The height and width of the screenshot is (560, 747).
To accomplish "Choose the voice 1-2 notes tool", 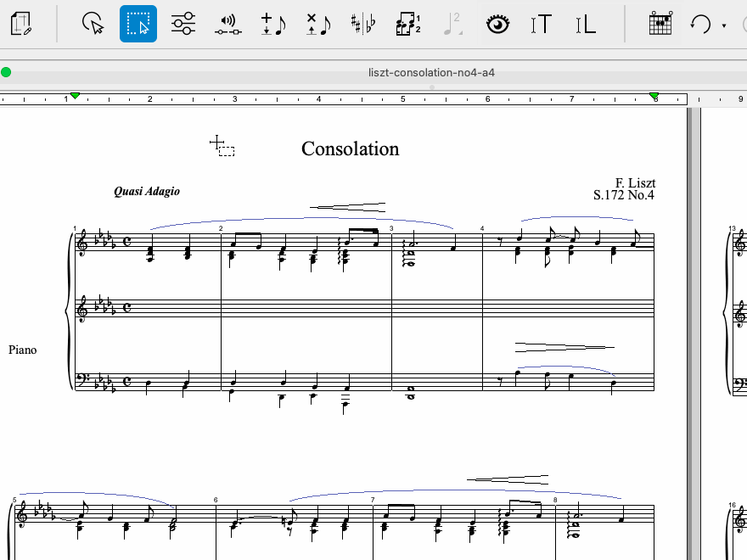I will pyautogui.click(x=408, y=24).
